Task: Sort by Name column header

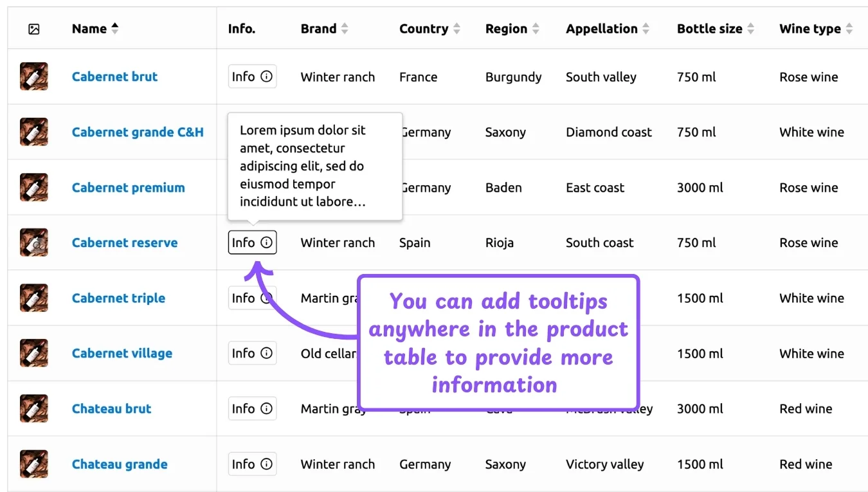Action: pyautogui.click(x=95, y=29)
